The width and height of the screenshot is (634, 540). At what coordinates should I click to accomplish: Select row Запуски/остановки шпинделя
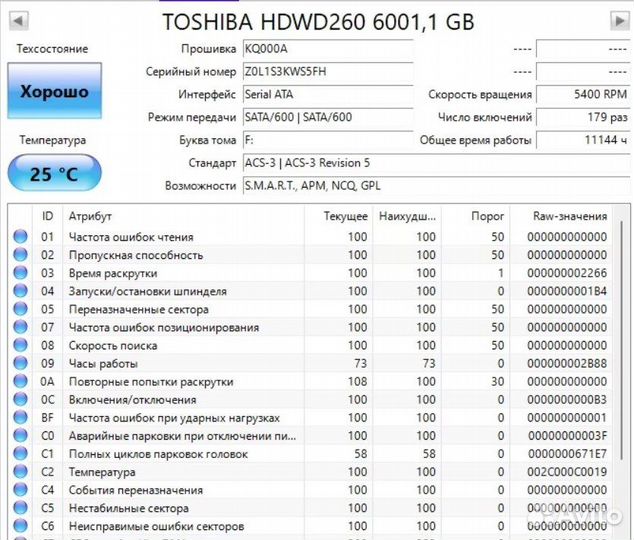click(310, 291)
